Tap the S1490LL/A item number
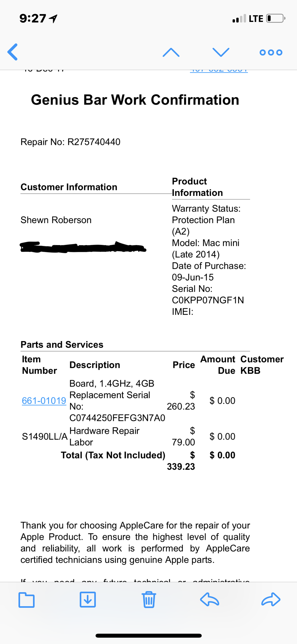 point(45,436)
